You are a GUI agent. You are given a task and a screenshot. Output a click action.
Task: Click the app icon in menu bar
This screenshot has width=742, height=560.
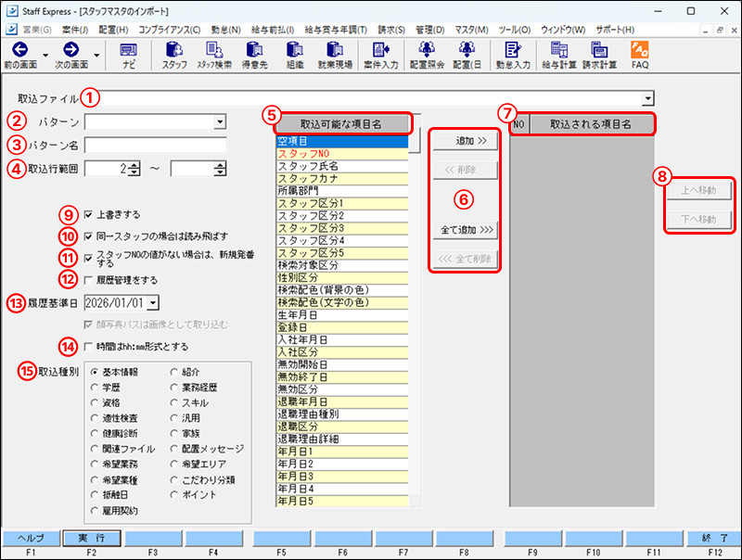[x=11, y=30]
